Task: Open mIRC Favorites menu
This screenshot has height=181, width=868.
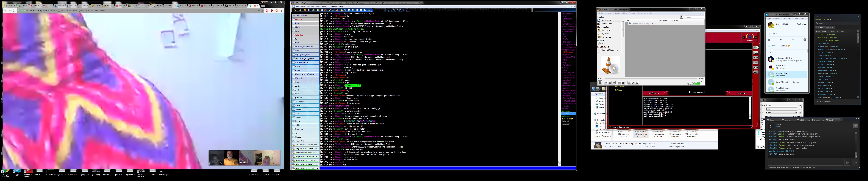Action: (310, 7)
